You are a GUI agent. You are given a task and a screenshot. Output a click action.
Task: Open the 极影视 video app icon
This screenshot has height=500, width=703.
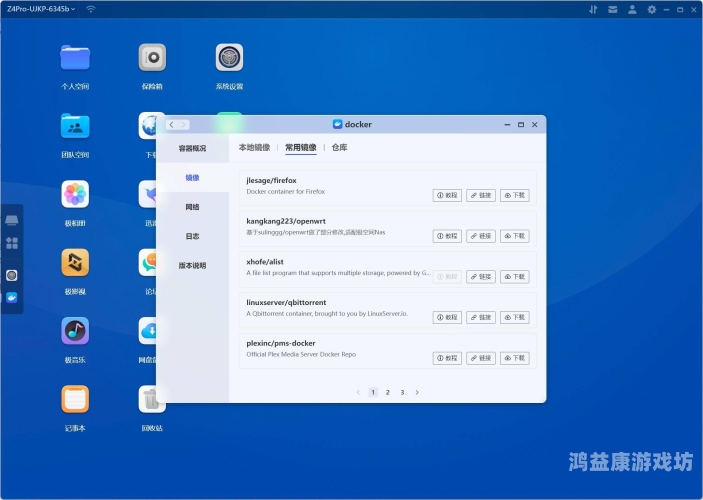tap(75, 262)
